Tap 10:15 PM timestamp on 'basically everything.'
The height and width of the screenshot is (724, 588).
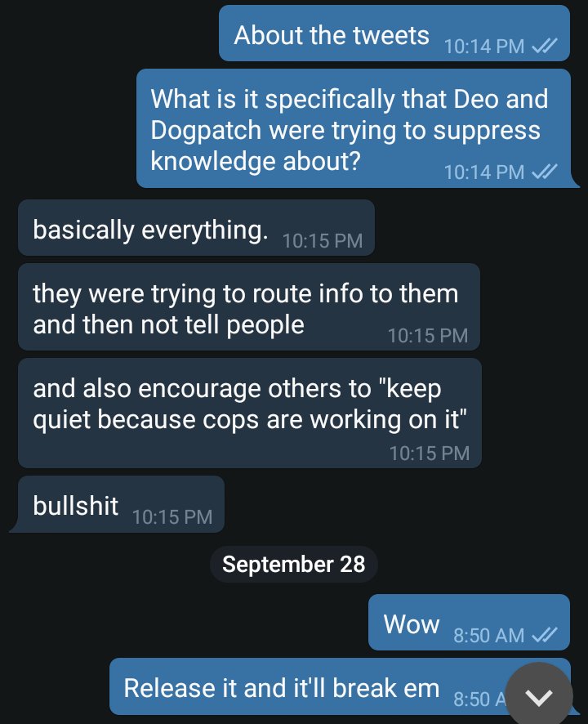322,240
